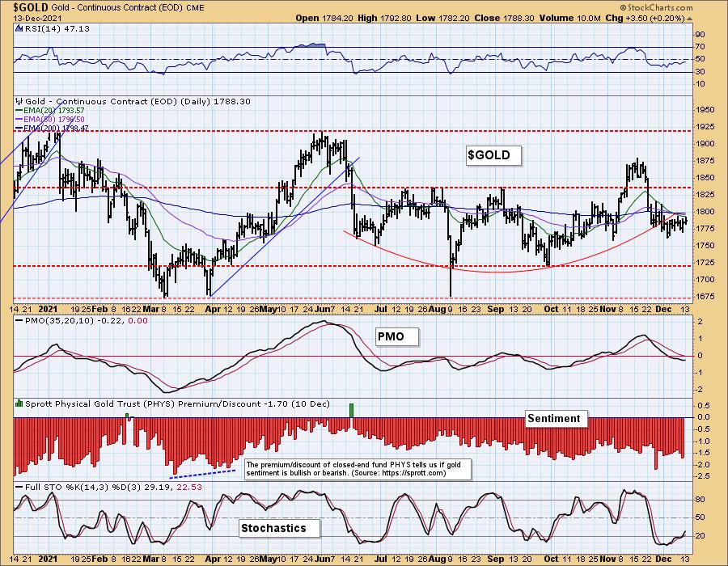728x566 pixels.
Task: Click the purple EMA(50) legend line marker
Action: pyautogui.click(x=19, y=120)
